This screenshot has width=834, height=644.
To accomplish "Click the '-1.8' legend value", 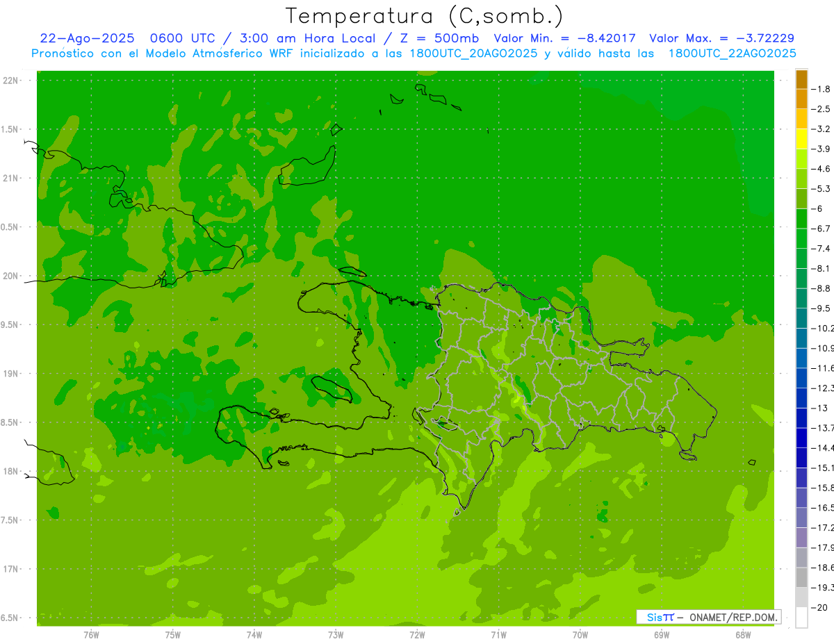I will [821, 89].
